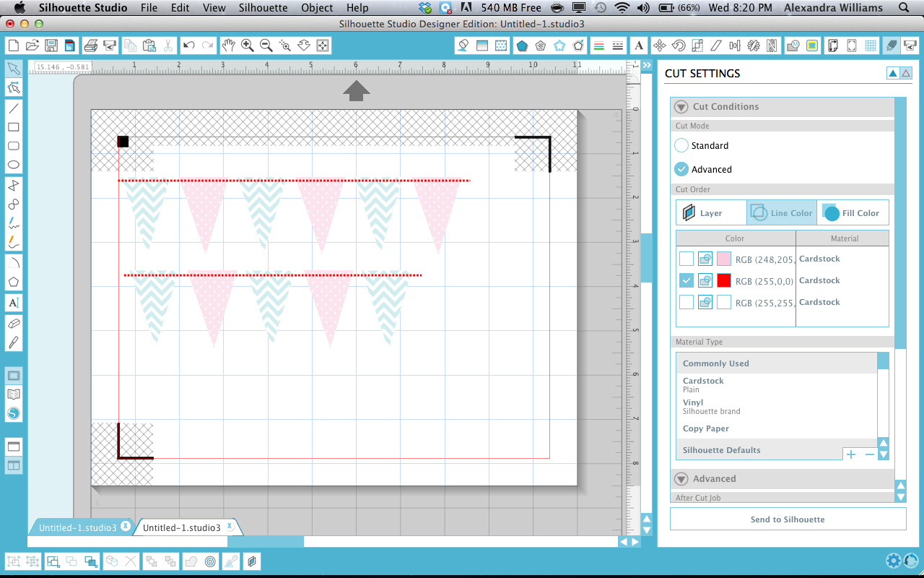Save the document with the floppy disk icon
This screenshot has height=578, width=924.
[51, 46]
